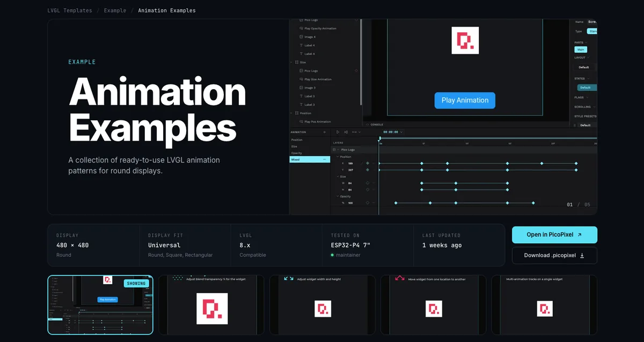
Task: Toggle the Opacity percent keyframe diamond
Action: [x=368, y=203]
